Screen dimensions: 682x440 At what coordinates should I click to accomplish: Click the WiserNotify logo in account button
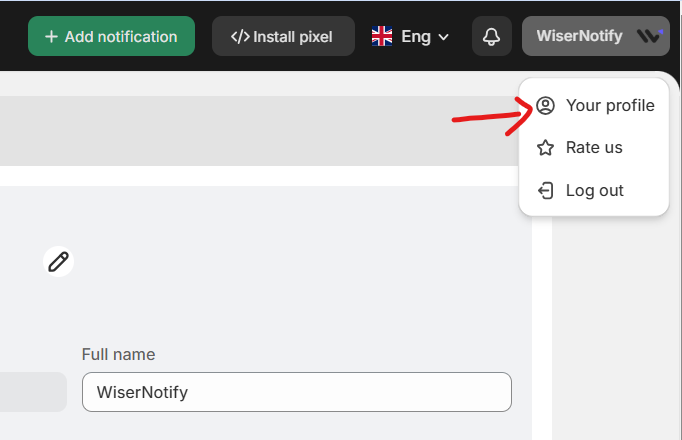649,36
